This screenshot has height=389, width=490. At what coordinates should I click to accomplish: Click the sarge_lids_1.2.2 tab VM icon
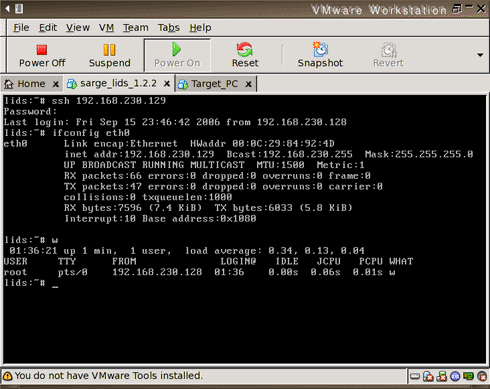point(72,84)
